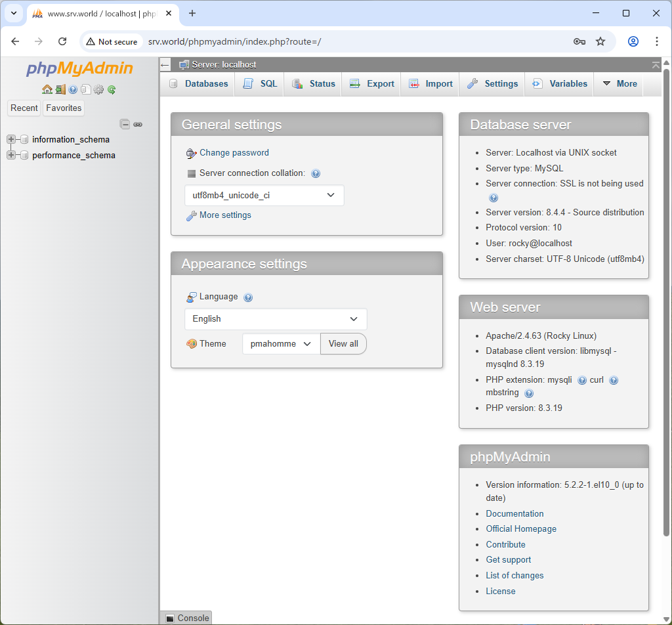Open MySQL documentation via the page icon
Viewport: 672px width, 625px height.
coord(86,89)
